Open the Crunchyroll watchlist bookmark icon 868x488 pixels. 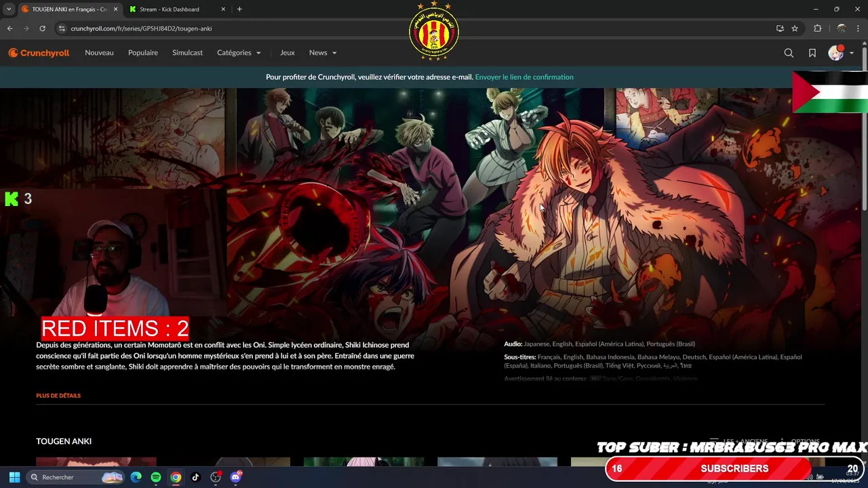pyautogui.click(x=812, y=53)
